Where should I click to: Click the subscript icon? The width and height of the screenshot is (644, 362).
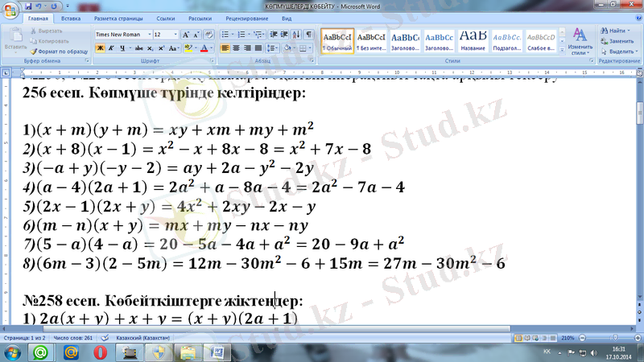[x=150, y=48]
